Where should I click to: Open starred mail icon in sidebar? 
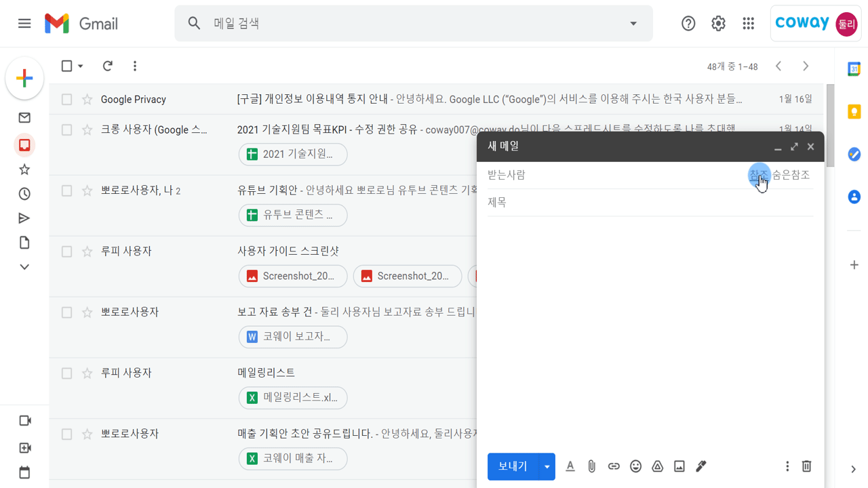(24, 169)
